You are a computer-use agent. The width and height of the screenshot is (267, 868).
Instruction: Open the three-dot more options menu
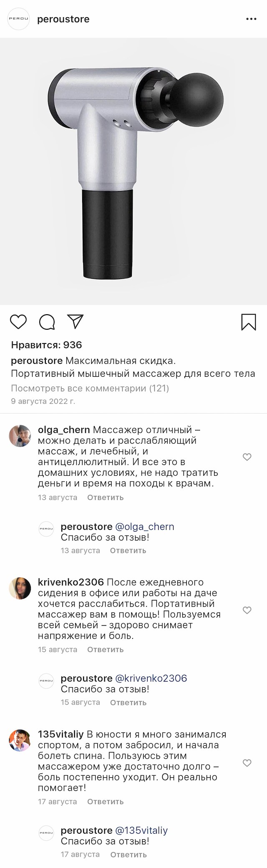251,19
